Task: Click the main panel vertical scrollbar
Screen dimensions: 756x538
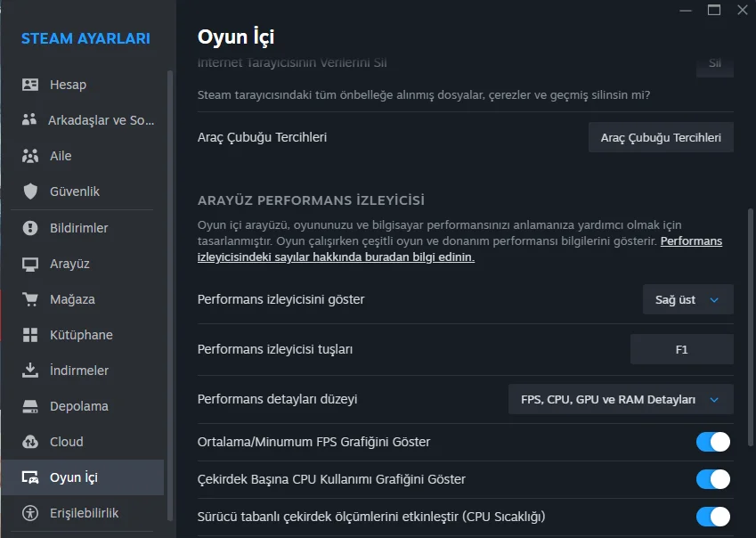Action: [x=751, y=328]
